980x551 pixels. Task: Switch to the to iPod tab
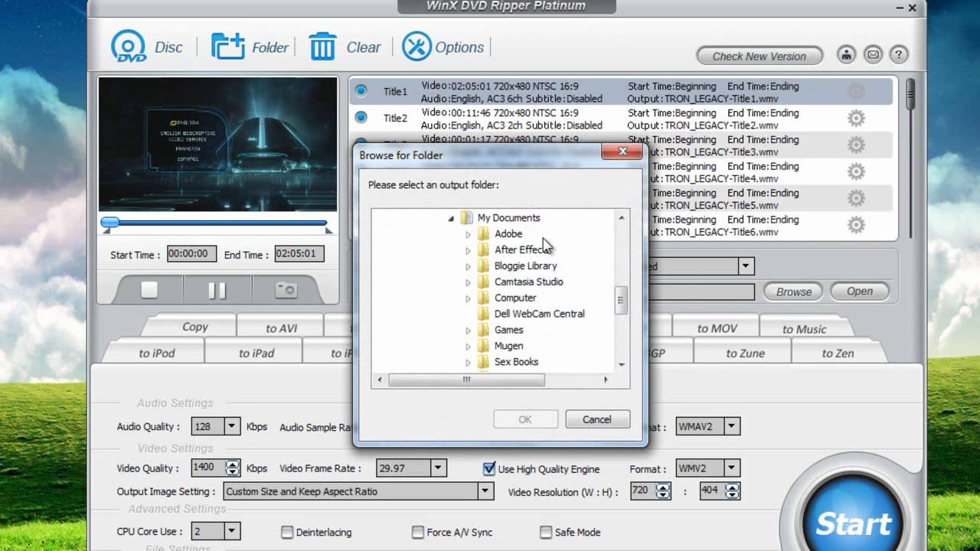157,353
